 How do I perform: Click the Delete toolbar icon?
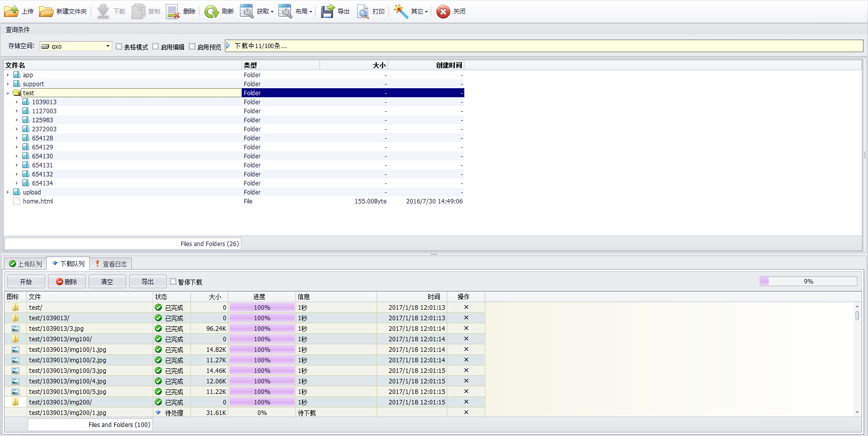click(173, 11)
